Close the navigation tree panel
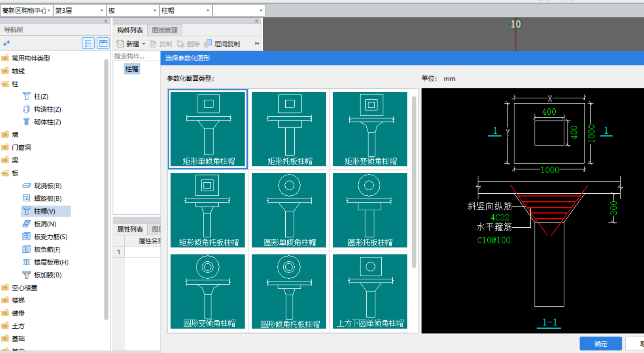 coord(106,21)
